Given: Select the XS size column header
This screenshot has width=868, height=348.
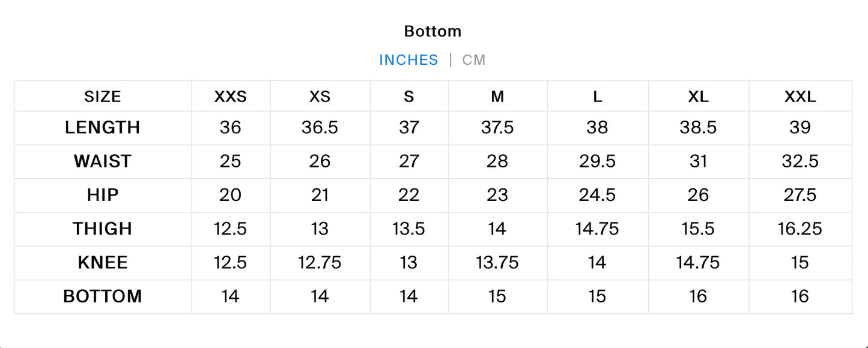Looking at the screenshot, I should pyautogui.click(x=320, y=97).
